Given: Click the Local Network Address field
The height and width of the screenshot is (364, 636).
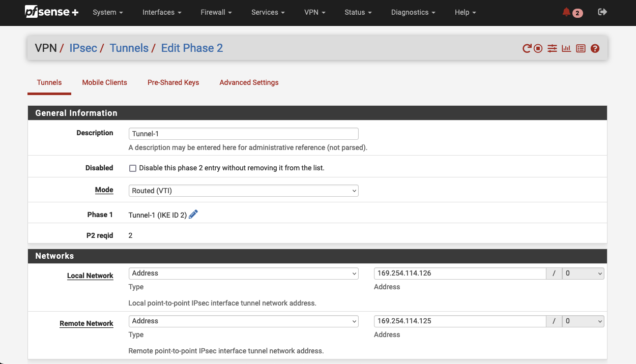Looking at the screenshot, I should point(459,273).
